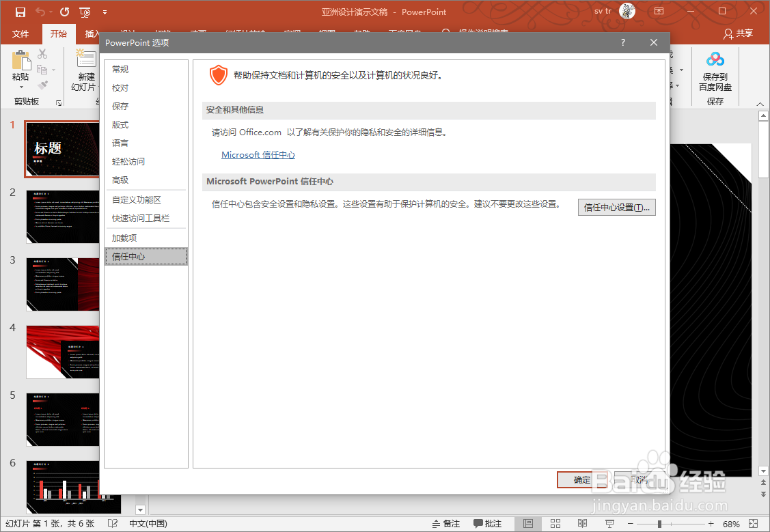The width and height of the screenshot is (770, 532).
Task: Click the 确定 OK button
Action: tap(582, 479)
